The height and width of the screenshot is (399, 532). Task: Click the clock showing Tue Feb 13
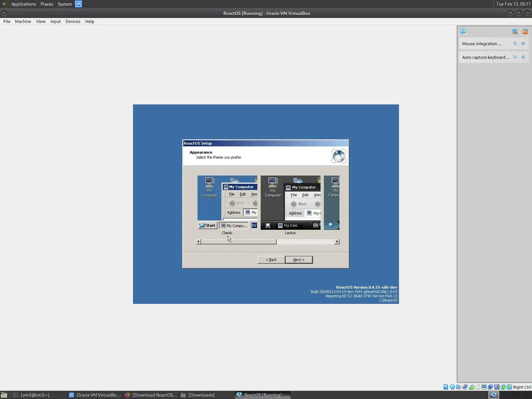[x=513, y=4]
